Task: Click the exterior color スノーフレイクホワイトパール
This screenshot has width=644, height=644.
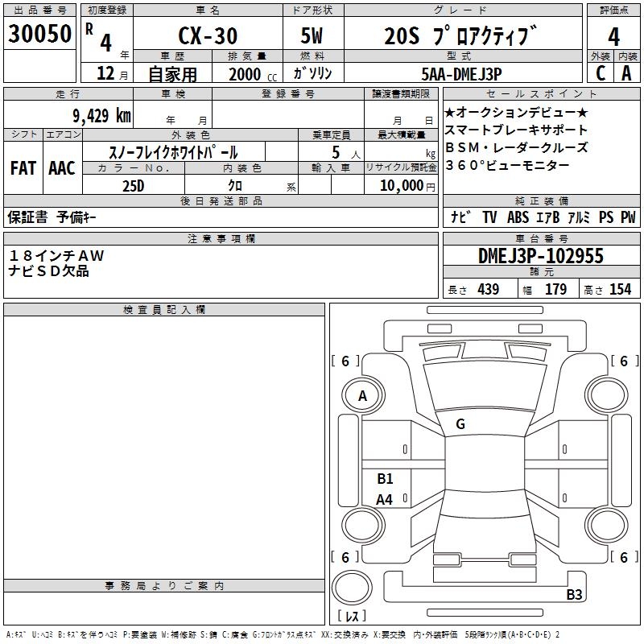Action: (x=173, y=152)
